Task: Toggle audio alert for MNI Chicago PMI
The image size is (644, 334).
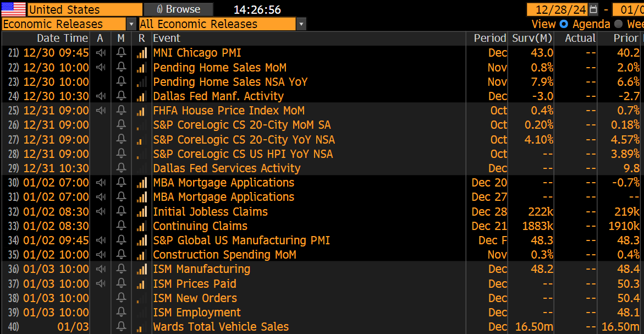Action: coord(101,53)
